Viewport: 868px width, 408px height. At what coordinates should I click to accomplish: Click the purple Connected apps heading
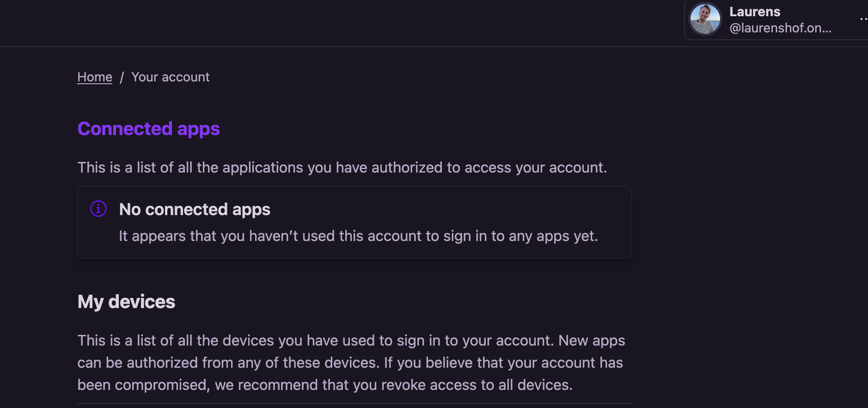(148, 129)
